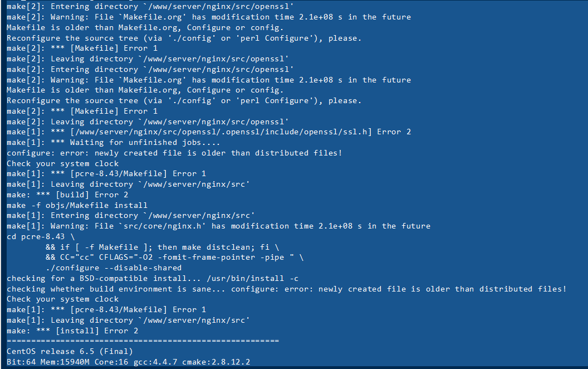Click the first 'configure: error: newly created file' line
The image size is (588, 369).
(x=174, y=153)
